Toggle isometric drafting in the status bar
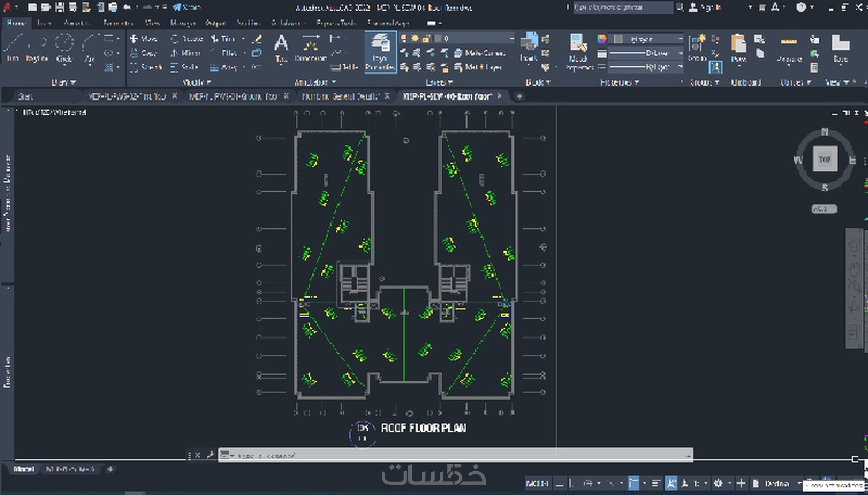Image resolution: width=868 pixels, height=495 pixels. [611, 483]
